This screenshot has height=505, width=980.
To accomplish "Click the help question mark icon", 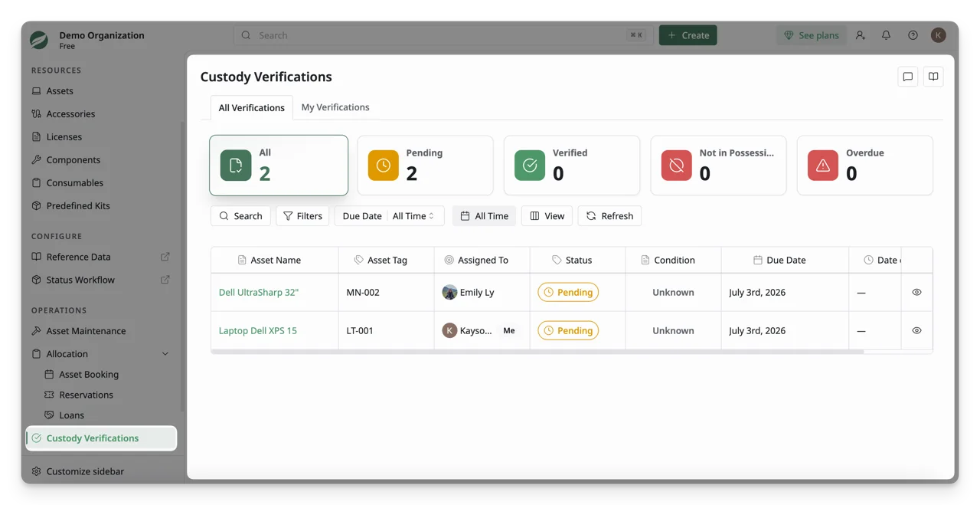I will [x=913, y=35].
